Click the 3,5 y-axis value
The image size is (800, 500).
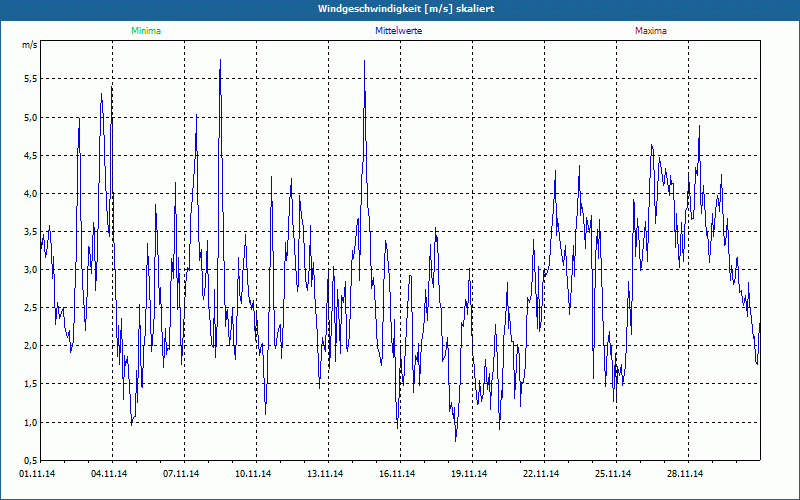click(30, 232)
